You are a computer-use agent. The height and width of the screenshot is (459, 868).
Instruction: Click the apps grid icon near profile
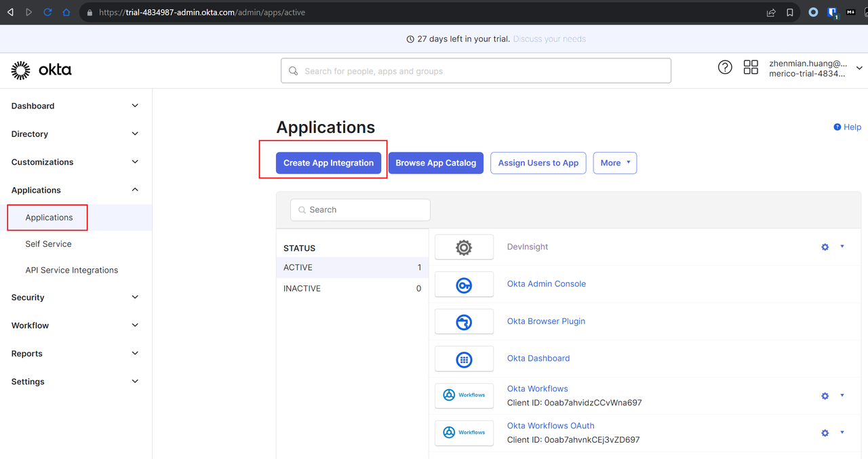tap(751, 67)
